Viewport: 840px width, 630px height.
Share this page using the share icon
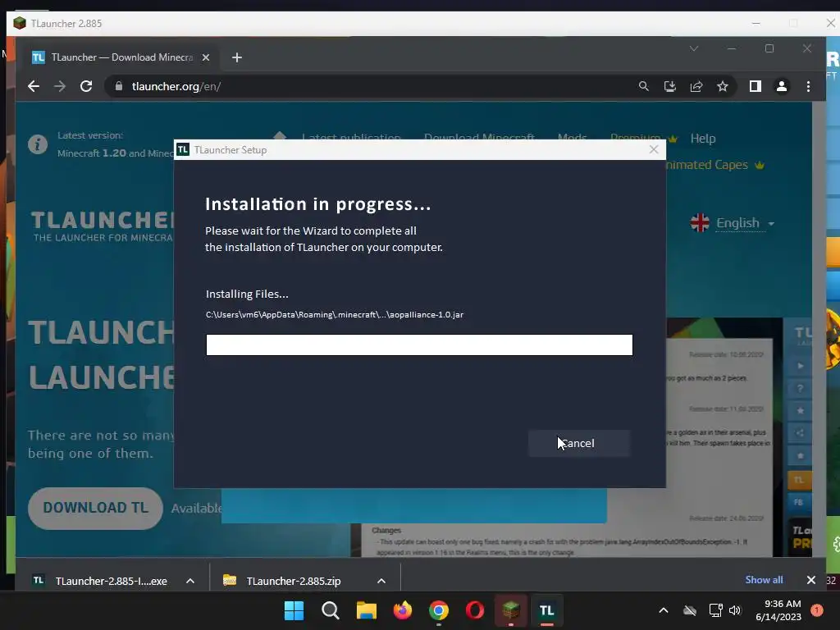(x=696, y=86)
